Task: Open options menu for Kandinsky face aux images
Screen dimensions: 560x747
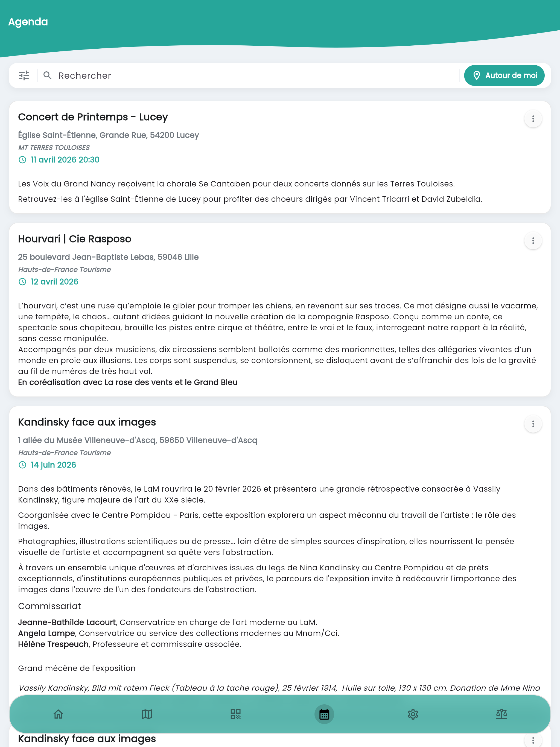Action: (533, 424)
